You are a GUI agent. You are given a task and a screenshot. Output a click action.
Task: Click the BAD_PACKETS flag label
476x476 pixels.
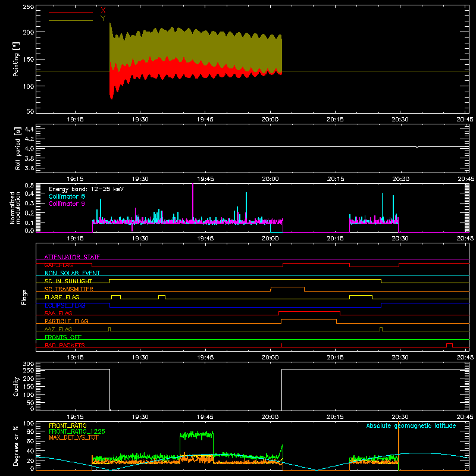pyautogui.click(x=65, y=345)
